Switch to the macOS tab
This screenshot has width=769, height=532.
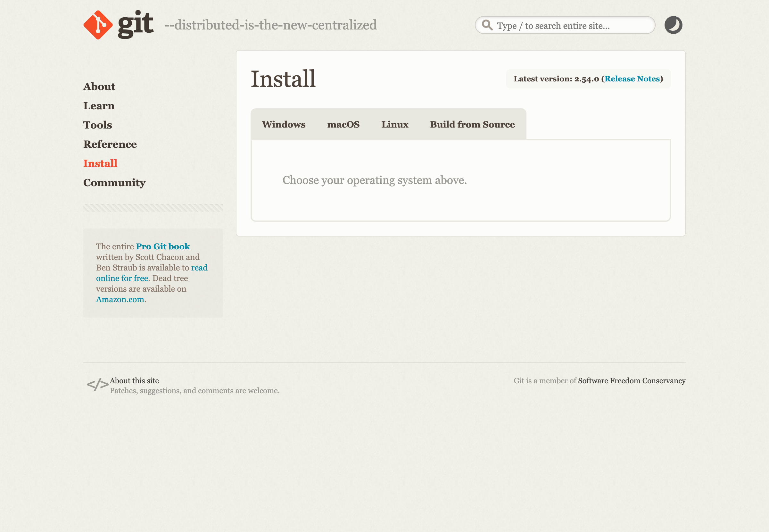(343, 124)
